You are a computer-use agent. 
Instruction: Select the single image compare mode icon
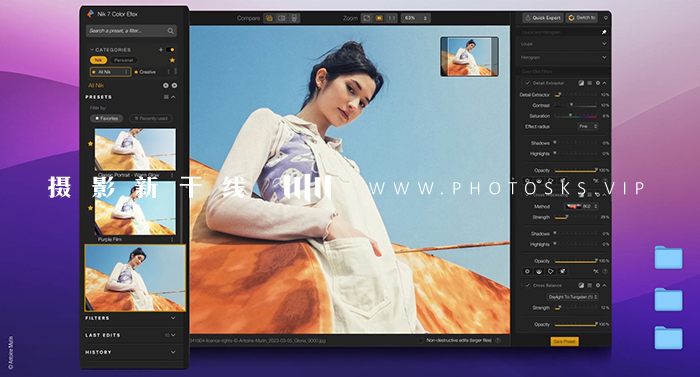[269, 18]
